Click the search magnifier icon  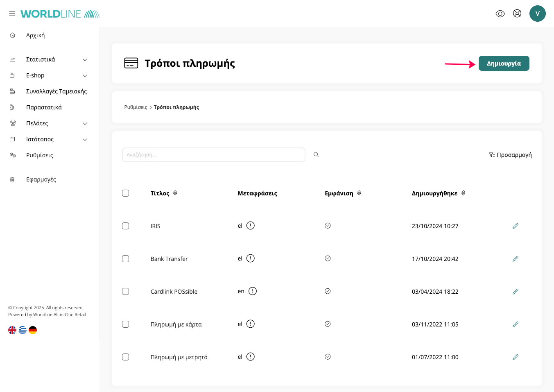[316, 155]
